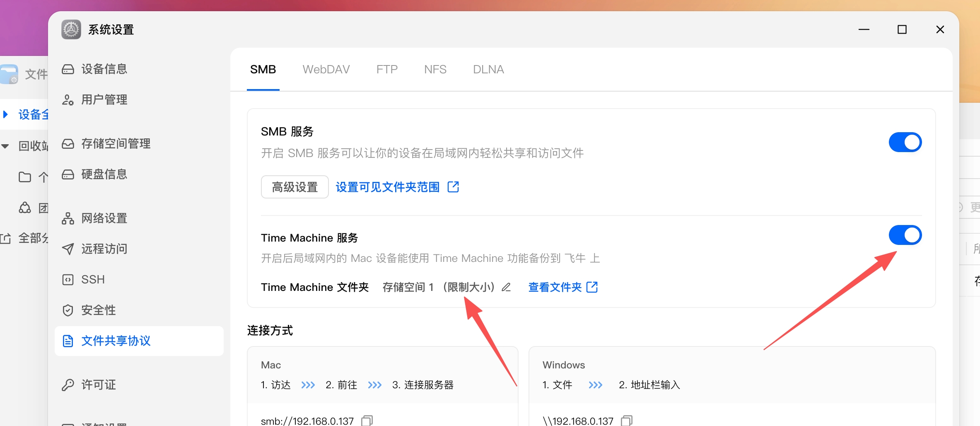Image resolution: width=980 pixels, height=426 pixels.
Task: Click step 1. 访达 text
Action: 276,385
